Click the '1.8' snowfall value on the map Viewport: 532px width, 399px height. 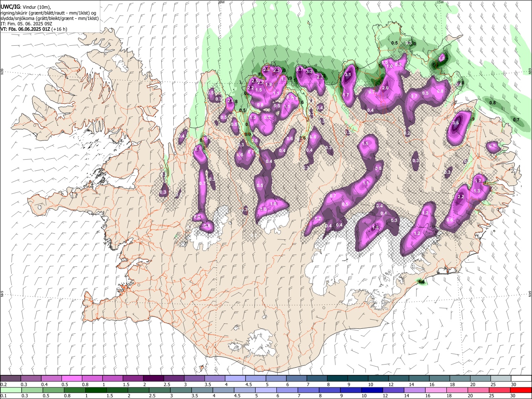tap(376, 228)
